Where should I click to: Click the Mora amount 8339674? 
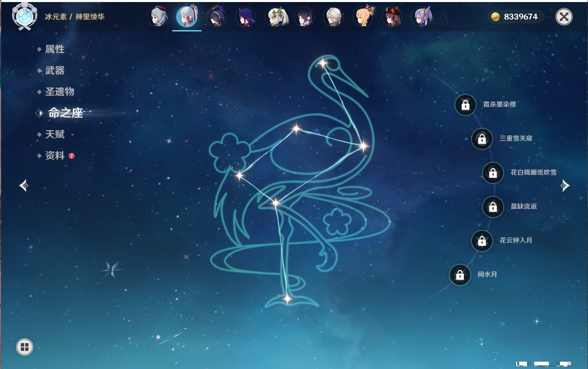(521, 17)
